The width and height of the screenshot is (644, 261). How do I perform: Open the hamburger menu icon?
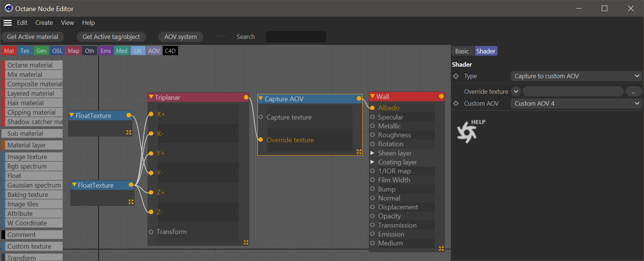7,23
